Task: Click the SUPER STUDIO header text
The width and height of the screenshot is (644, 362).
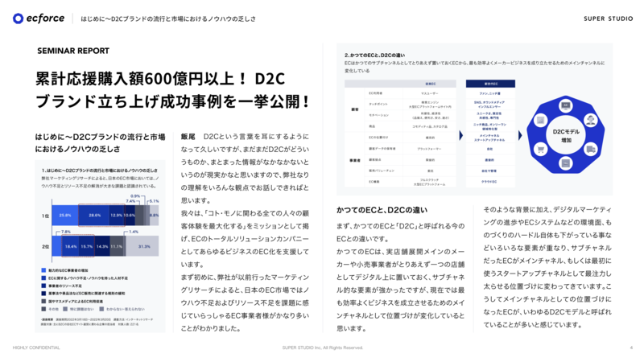Action: point(609,19)
